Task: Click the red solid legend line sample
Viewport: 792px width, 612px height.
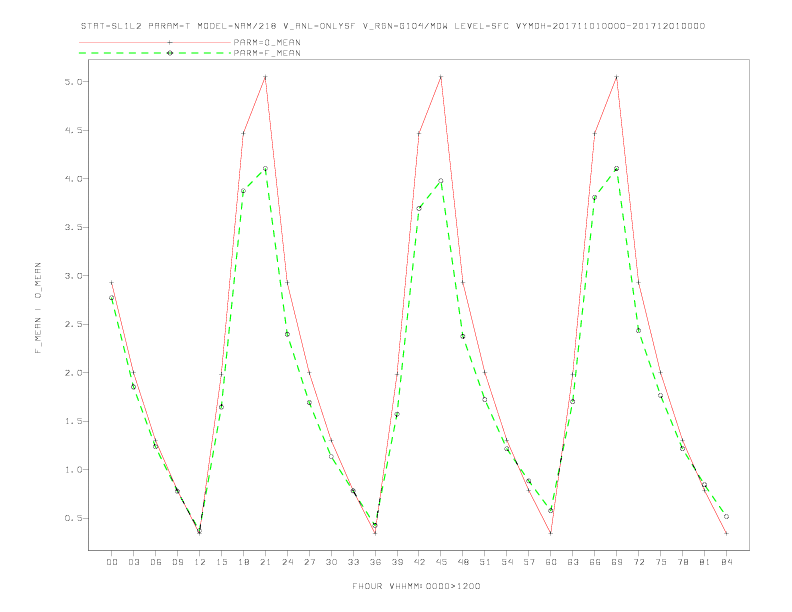Action: (x=155, y=42)
